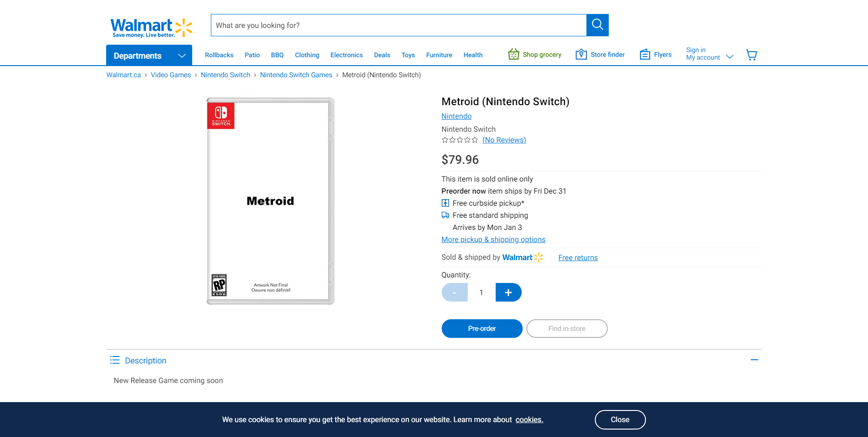Click the search input field
Screen dimensions: 868x437
point(399,25)
